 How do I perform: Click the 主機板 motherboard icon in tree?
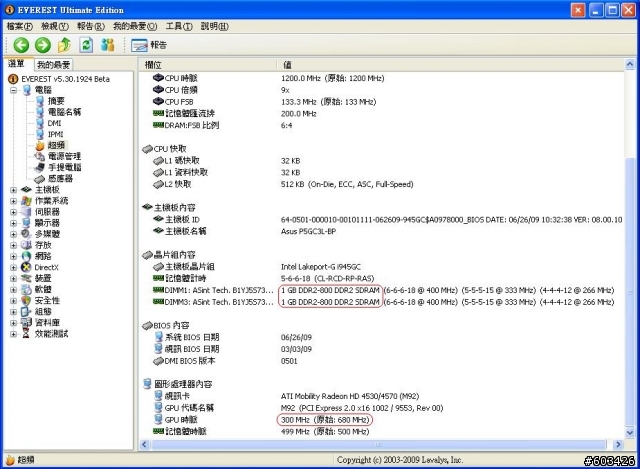(26, 189)
